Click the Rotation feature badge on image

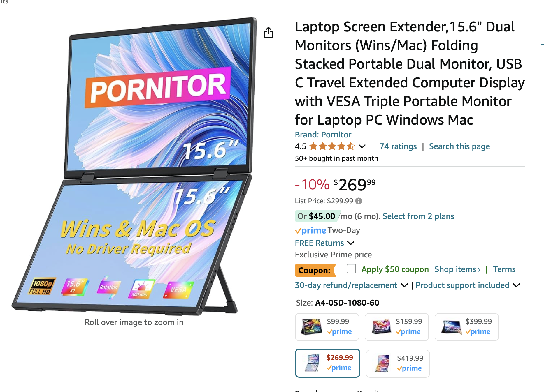pyautogui.click(x=108, y=287)
